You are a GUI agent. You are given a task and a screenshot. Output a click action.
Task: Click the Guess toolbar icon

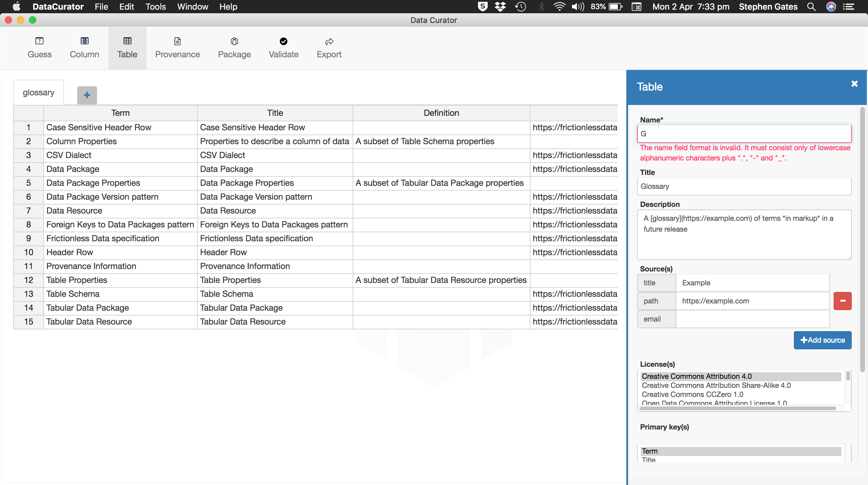tap(39, 48)
